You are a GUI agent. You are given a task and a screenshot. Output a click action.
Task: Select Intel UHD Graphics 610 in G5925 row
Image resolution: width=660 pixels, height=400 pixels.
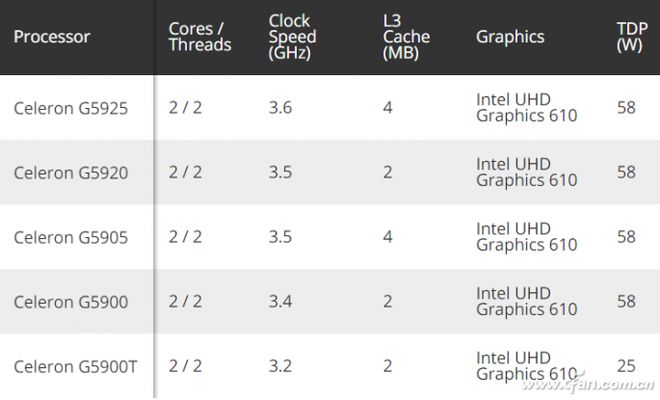(527, 108)
